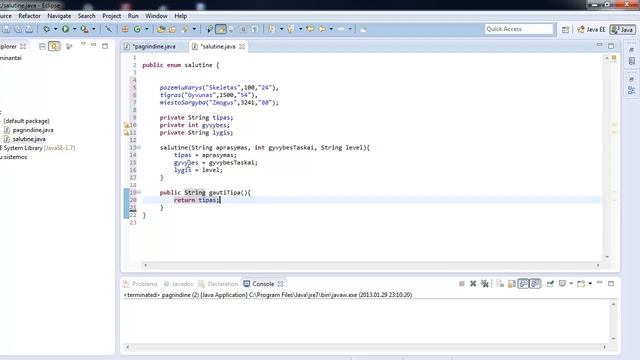640x360 pixels.
Task: Click the Clear Console icon
Action: tap(500, 284)
